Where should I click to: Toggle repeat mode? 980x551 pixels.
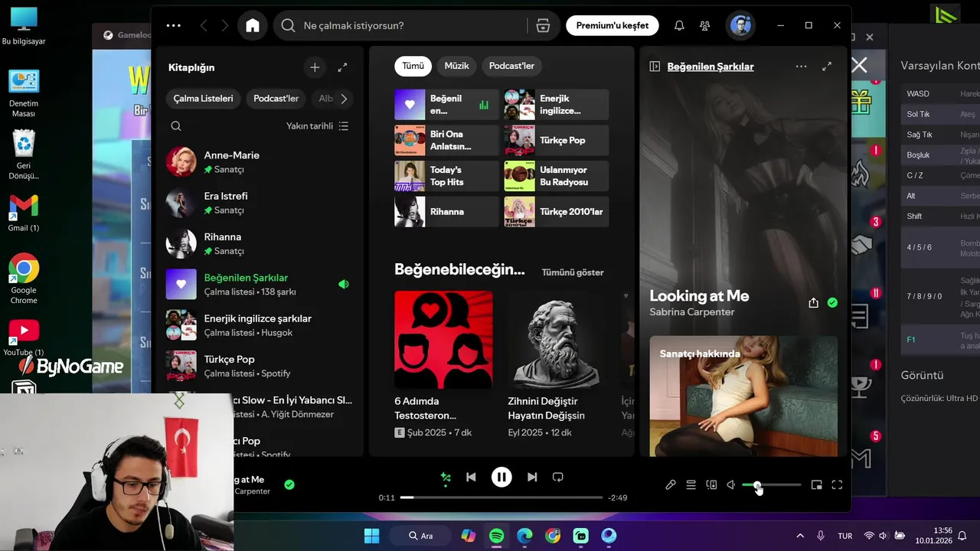pyautogui.click(x=558, y=477)
